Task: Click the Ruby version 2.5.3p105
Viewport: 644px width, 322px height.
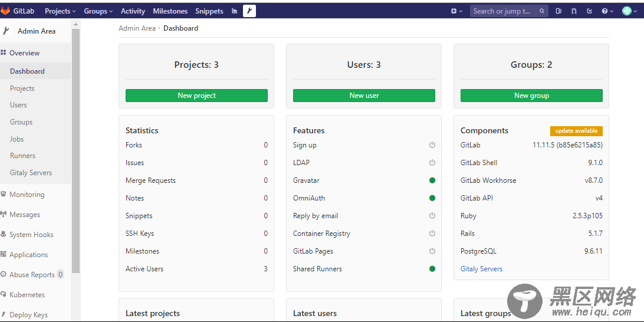Action: (587, 216)
